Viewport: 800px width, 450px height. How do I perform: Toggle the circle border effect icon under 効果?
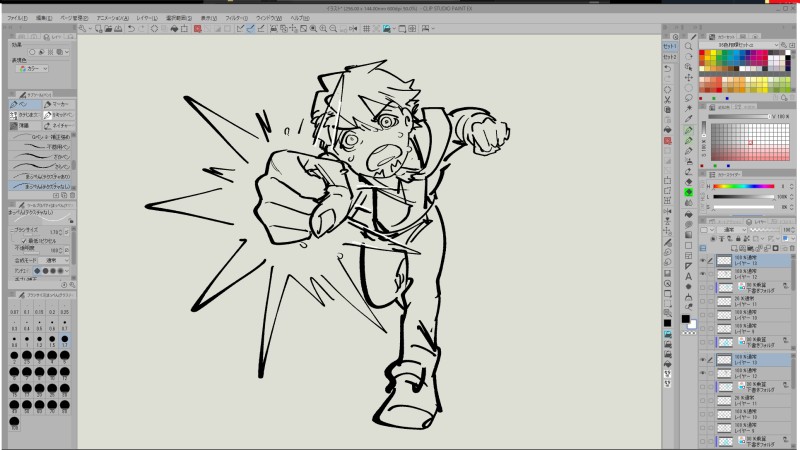[x=32, y=52]
